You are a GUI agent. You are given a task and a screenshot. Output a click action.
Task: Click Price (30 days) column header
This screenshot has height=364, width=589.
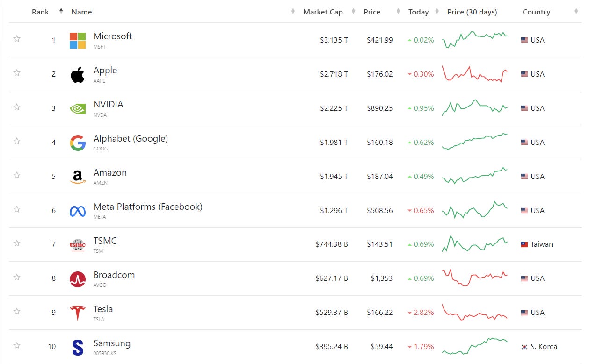(x=472, y=12)
